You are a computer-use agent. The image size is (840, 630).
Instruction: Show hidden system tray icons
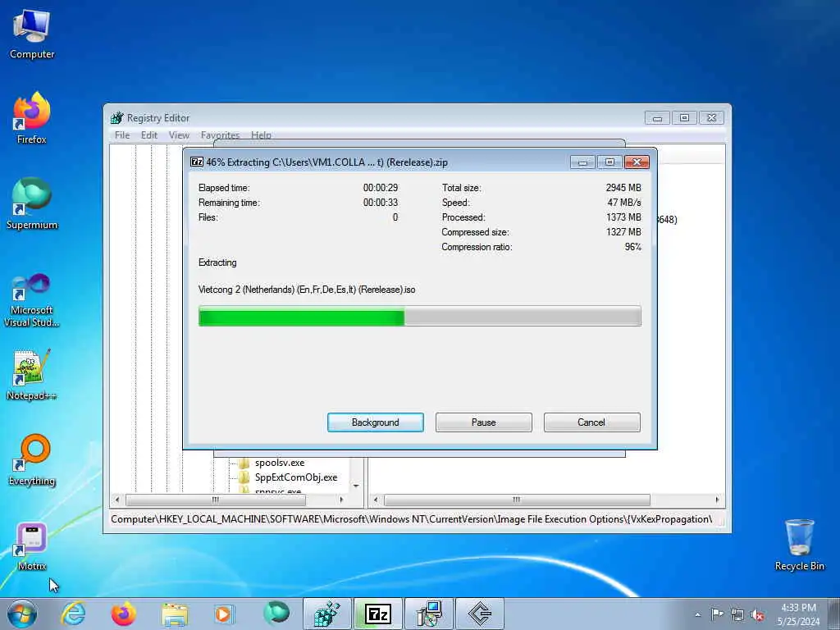pyautogui.click(x=697, y=614)
